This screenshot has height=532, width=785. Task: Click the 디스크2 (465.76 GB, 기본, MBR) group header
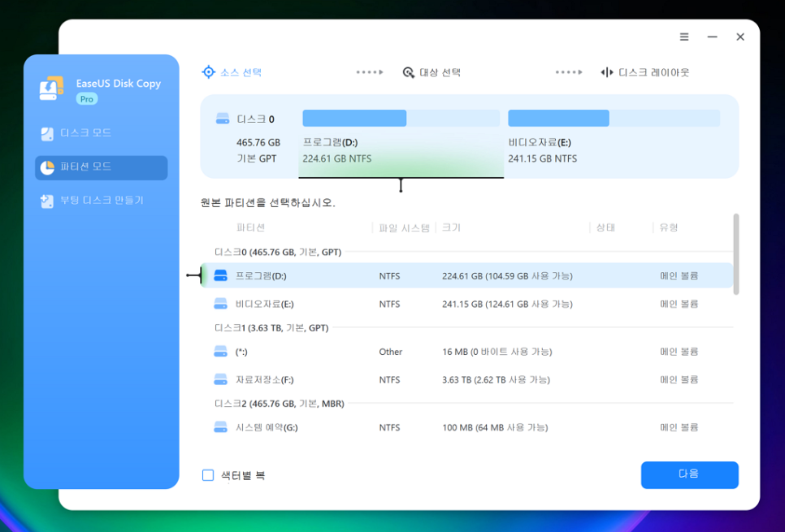(280, 404)
